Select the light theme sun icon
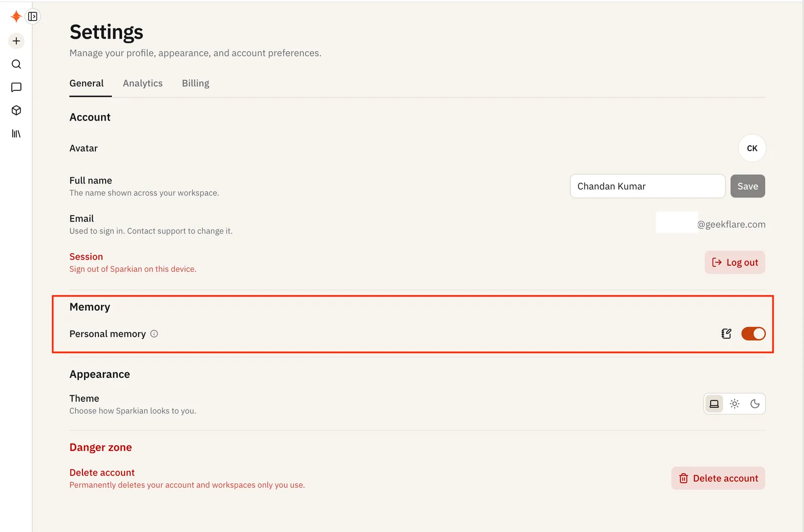 pos(735,404)
